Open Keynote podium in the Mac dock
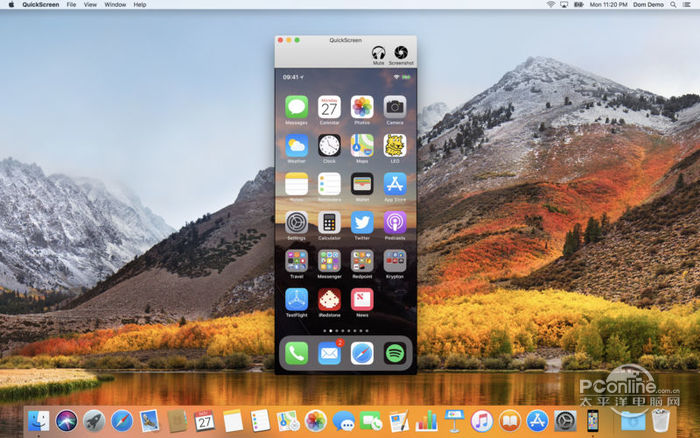The width and height of the screenshot is (700, 438). coord(454,421)
